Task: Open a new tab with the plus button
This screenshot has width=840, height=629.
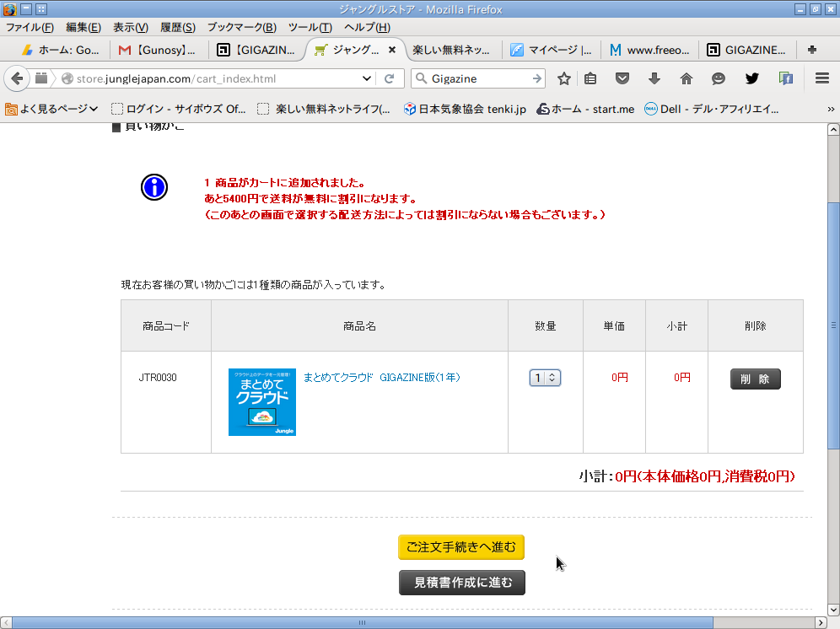Action: click(812, 50)
